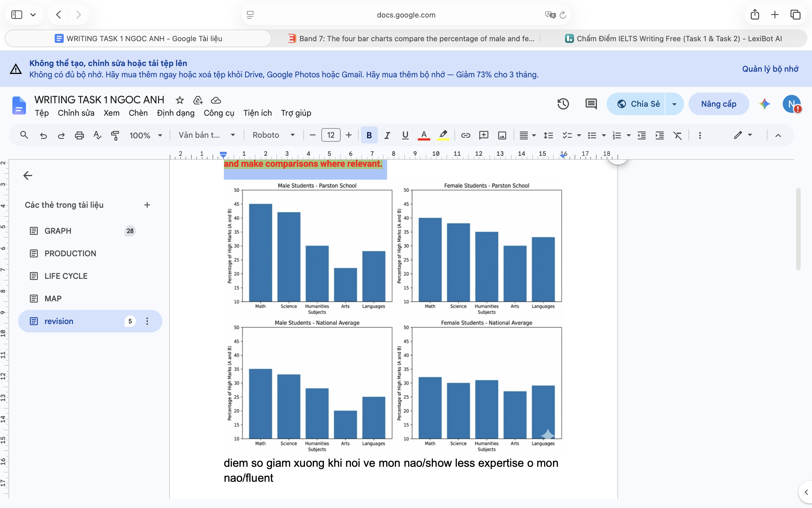Screen dimensions: 812x508
Task: Add a comment from toolbar icon
Action: (x=484, y=135)
